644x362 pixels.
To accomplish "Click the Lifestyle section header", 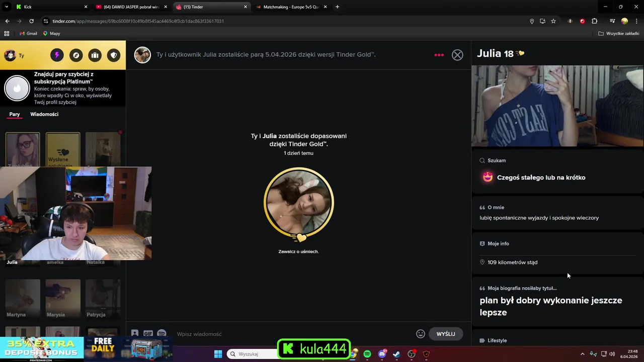I will point(497,340).
